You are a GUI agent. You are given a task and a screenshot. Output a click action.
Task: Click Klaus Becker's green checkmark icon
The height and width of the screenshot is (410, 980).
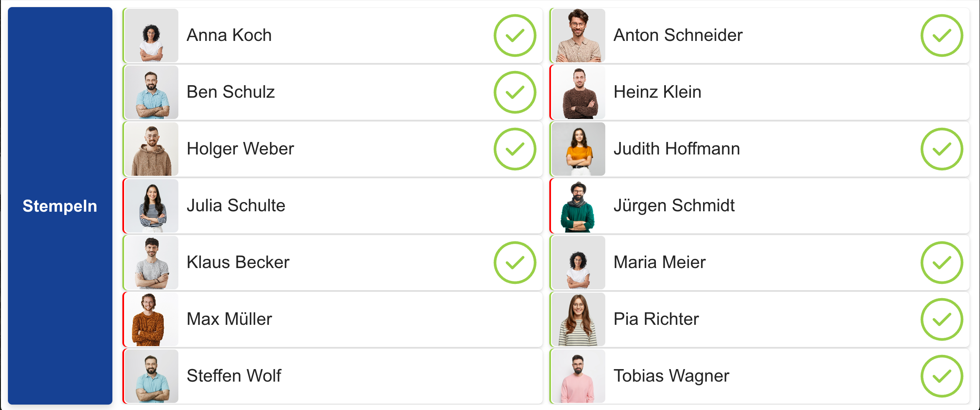[x=515, y=263]
